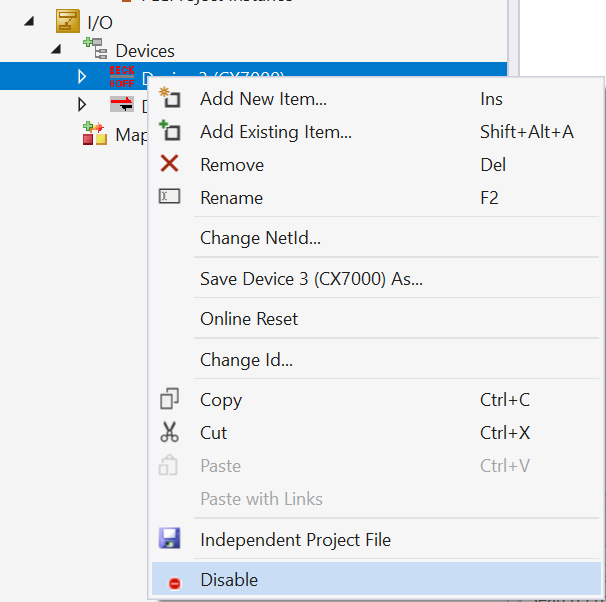Disable the selected device
The width and height of the screenshot is (606, 602).
[x=229, y=580]
